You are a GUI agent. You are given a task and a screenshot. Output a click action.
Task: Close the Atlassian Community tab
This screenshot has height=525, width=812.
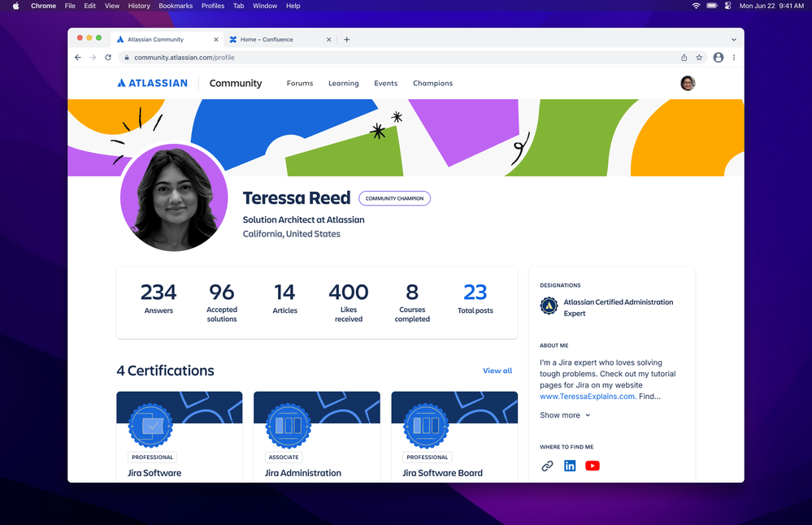(x=216, y=39)
